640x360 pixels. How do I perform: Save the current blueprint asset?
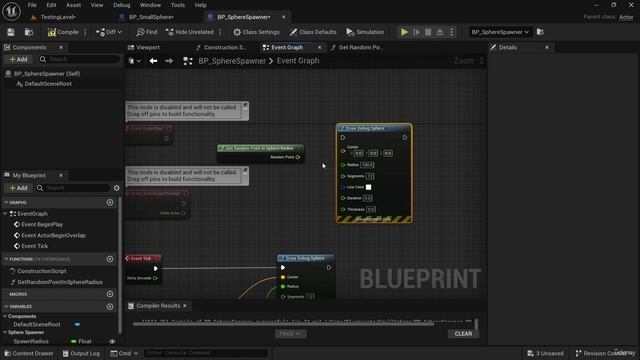11,32
